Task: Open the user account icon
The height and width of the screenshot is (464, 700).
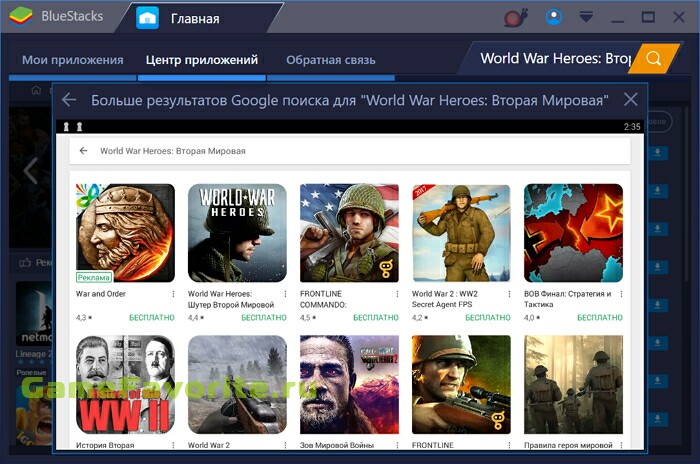Action: tap(554, 17)
